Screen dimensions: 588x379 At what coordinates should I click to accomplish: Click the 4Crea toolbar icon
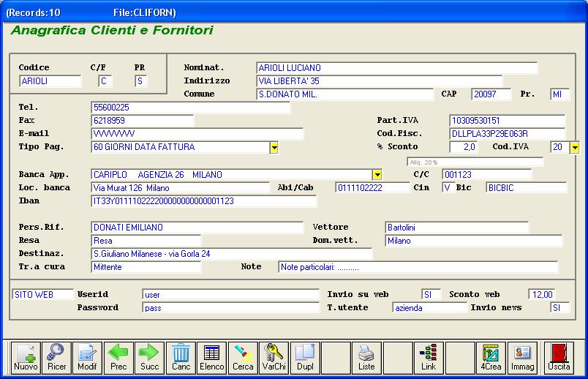[x=491, y=358]
